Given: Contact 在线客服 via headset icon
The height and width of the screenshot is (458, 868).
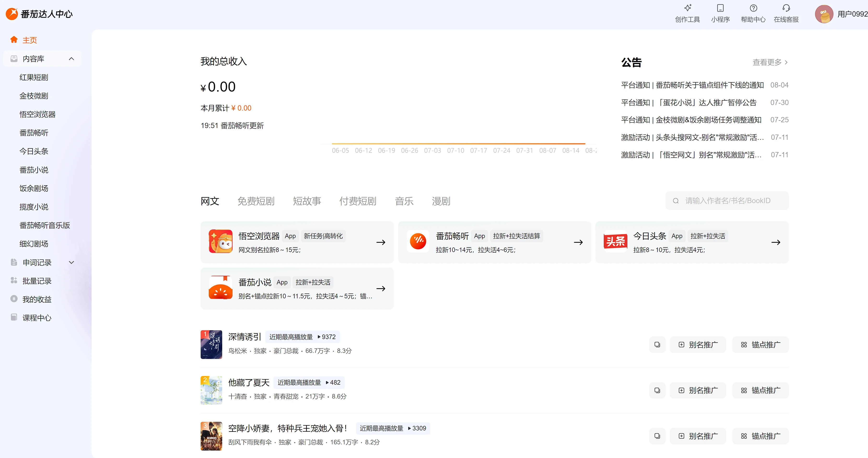Looking at the screenshot, I should point(786,13).
